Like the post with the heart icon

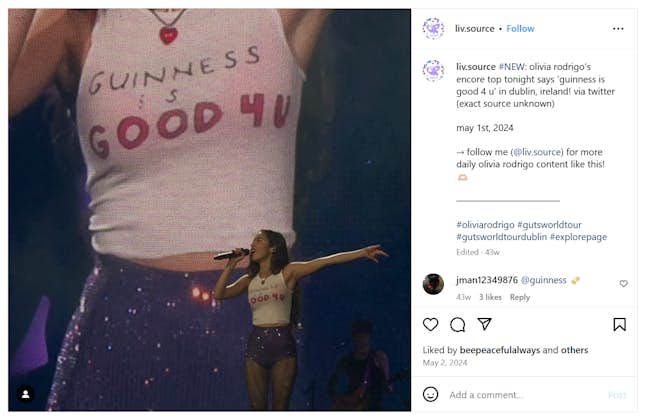[431, 325]
